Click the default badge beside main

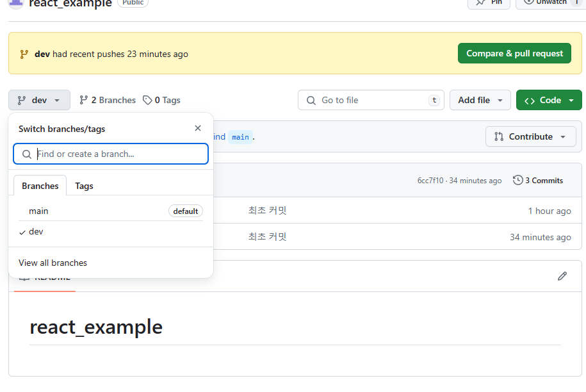[x=185, y=211]
